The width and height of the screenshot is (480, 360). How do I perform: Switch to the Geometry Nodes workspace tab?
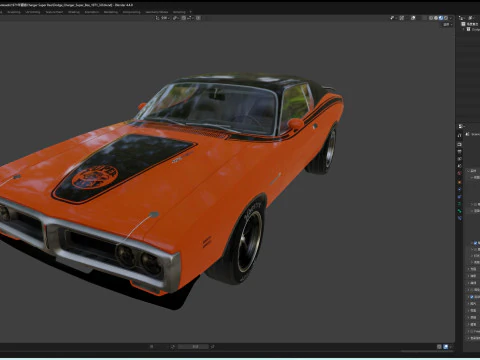pyautogui.click(x=156, y=12)
